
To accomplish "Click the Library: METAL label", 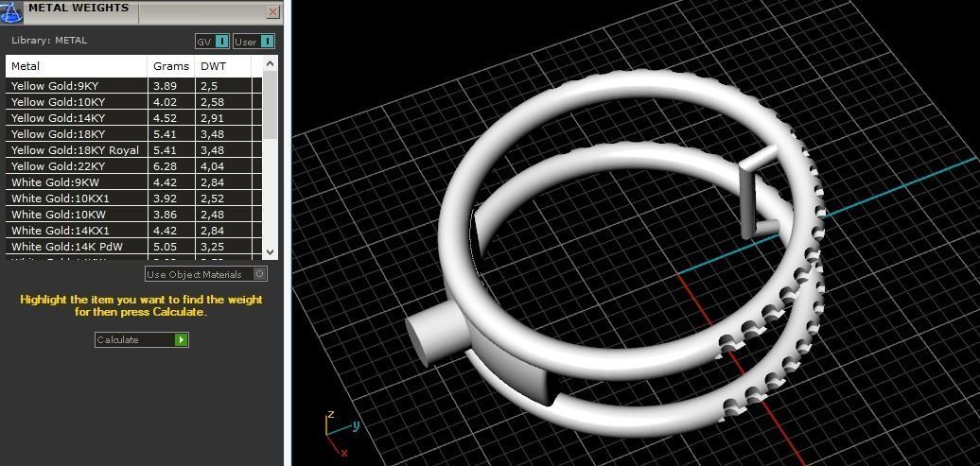I will [49, 40].
